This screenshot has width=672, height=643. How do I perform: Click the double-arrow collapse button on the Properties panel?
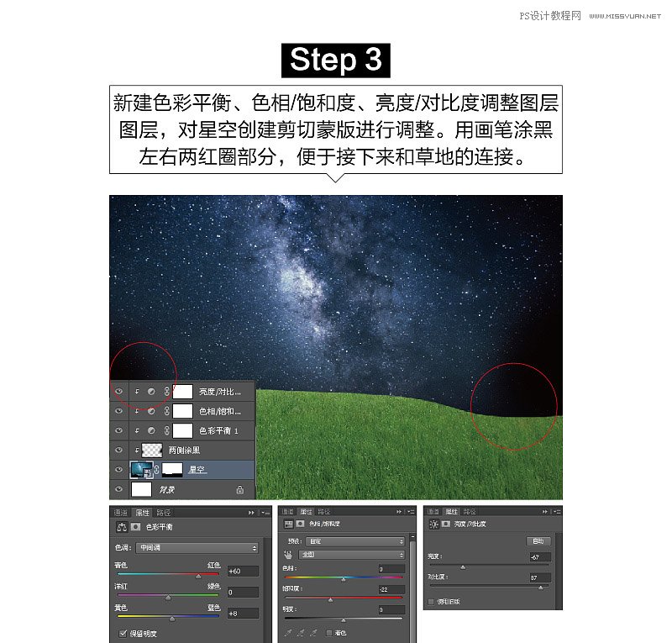[251, 513]
